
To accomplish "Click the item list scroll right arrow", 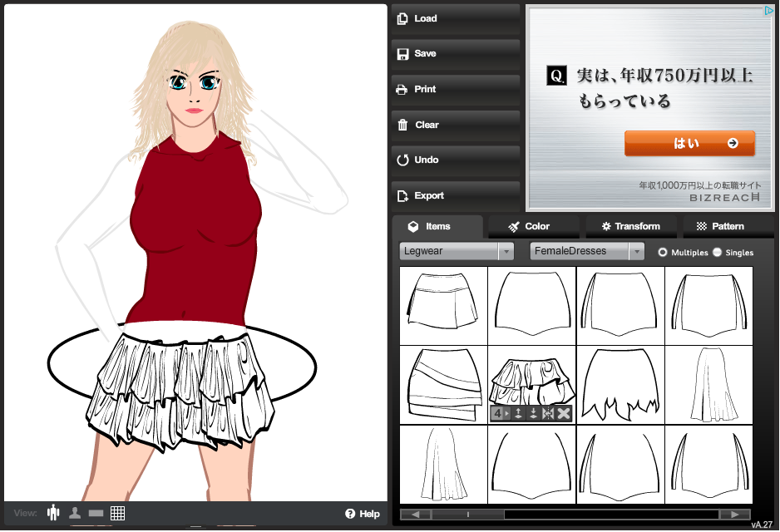I will 734,515.
